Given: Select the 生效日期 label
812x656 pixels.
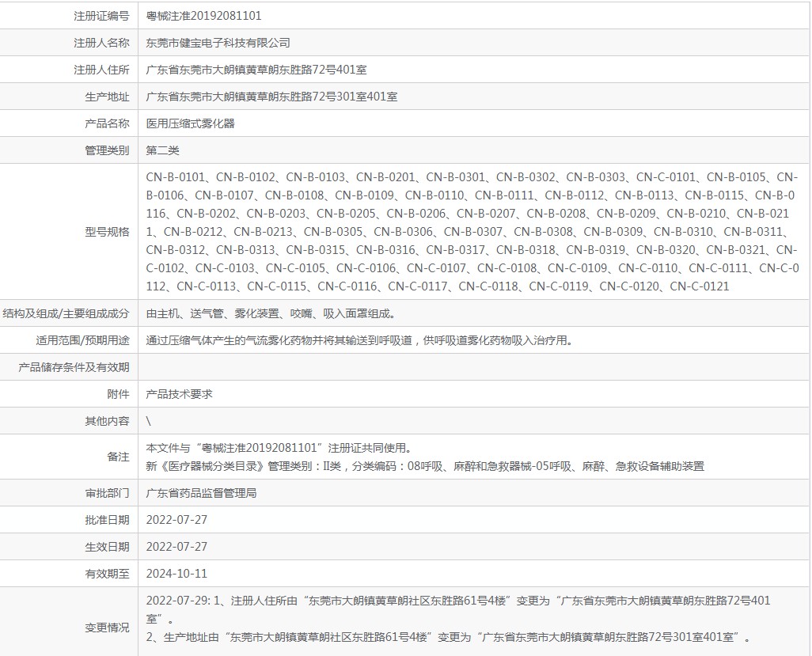Looking at the screenshot, I should click(107, 548).
